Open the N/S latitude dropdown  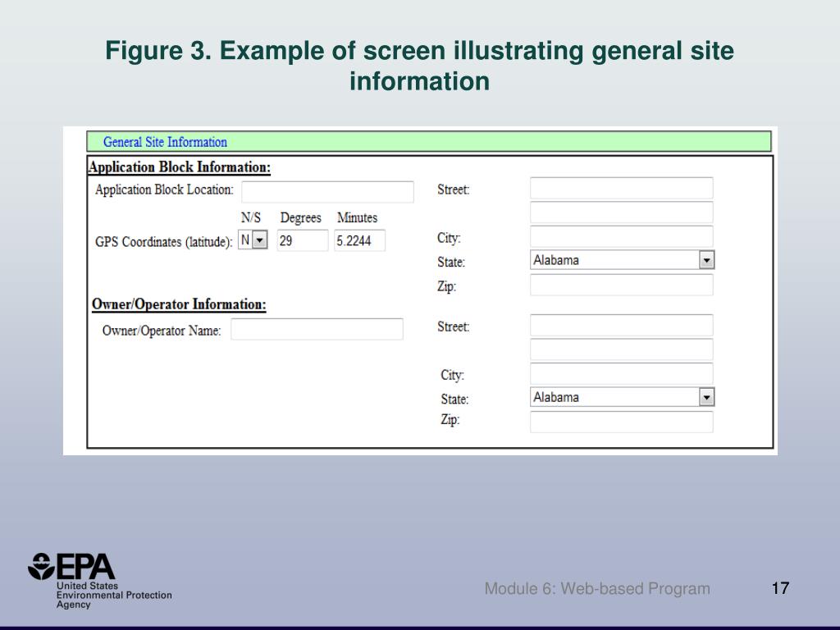coord(253,240)
